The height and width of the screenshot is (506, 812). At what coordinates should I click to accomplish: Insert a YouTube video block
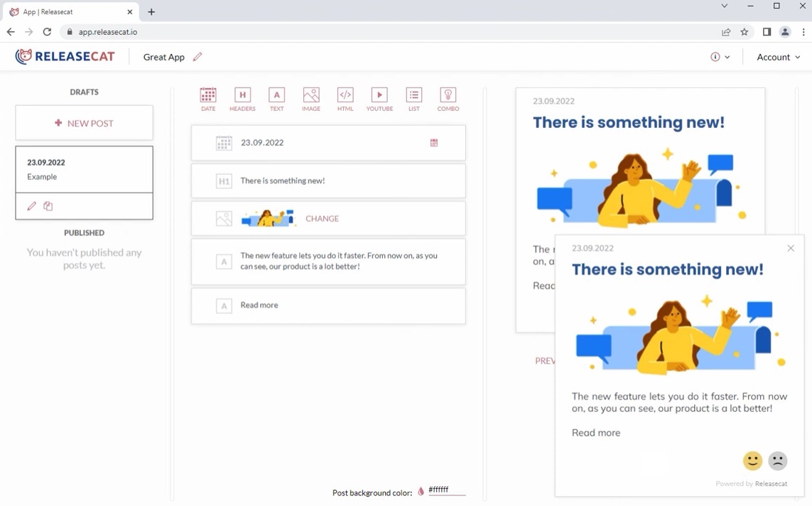pyautogui.click(x=379, y=99)
